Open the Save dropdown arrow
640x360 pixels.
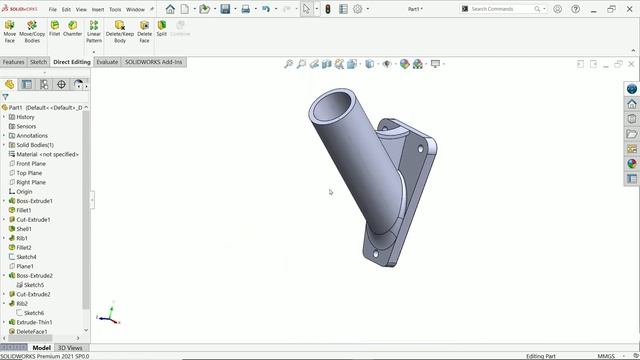235,9
